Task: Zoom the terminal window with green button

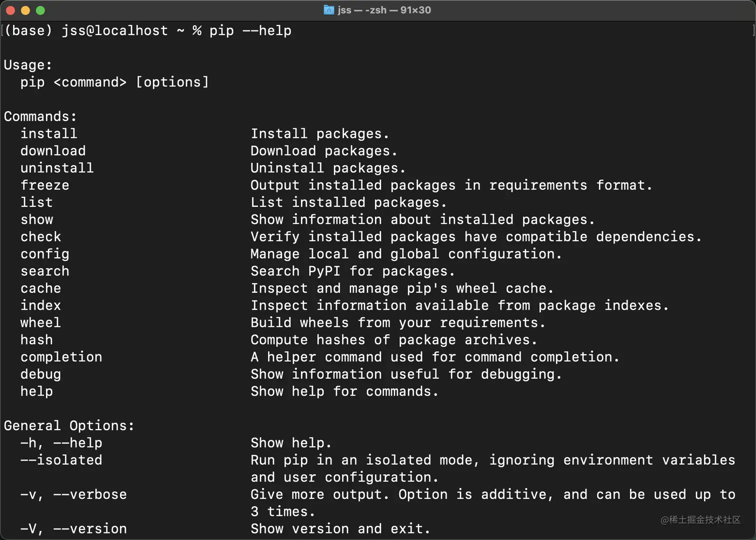Action: [x=40, y=10]
